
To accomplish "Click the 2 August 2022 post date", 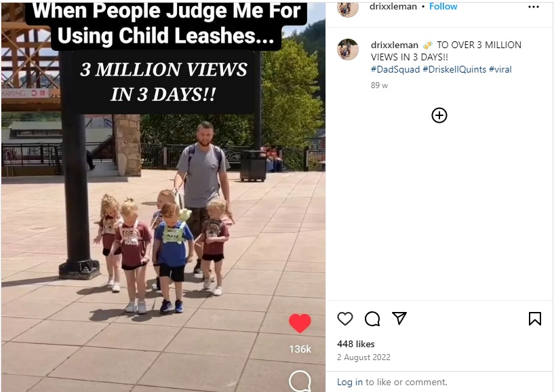I will (x=363, y=357).
